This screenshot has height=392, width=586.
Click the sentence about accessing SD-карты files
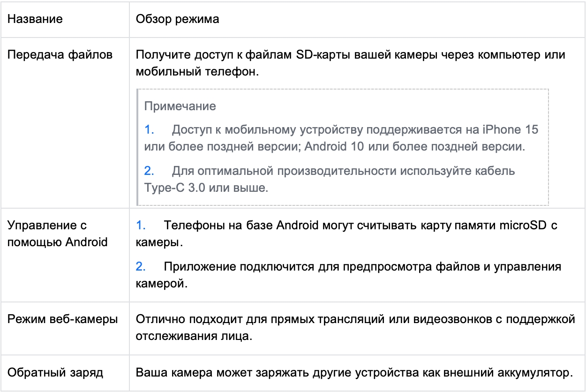[350, 55]
